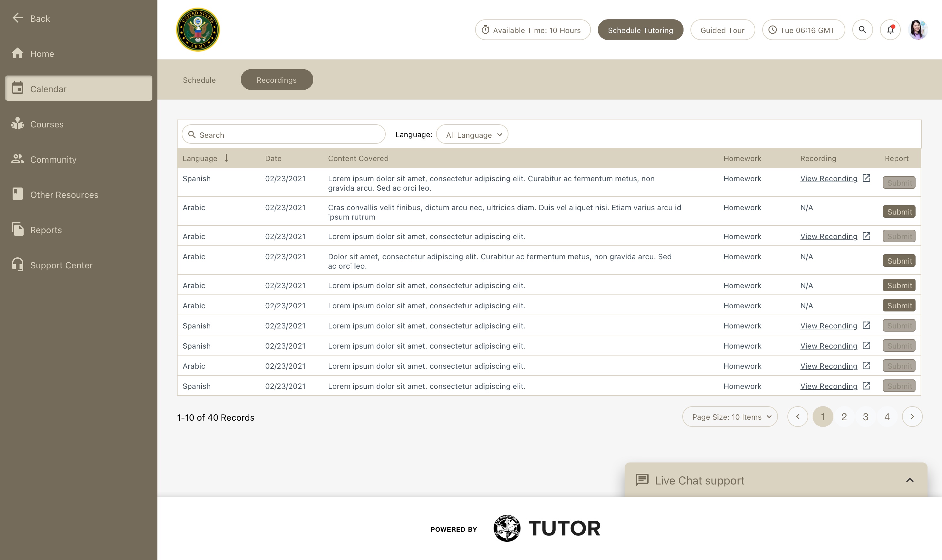Screen dimensions: 942x560
Task: Focus the recordings Search field
Action: pyautogui.click(x=284, y=134)
